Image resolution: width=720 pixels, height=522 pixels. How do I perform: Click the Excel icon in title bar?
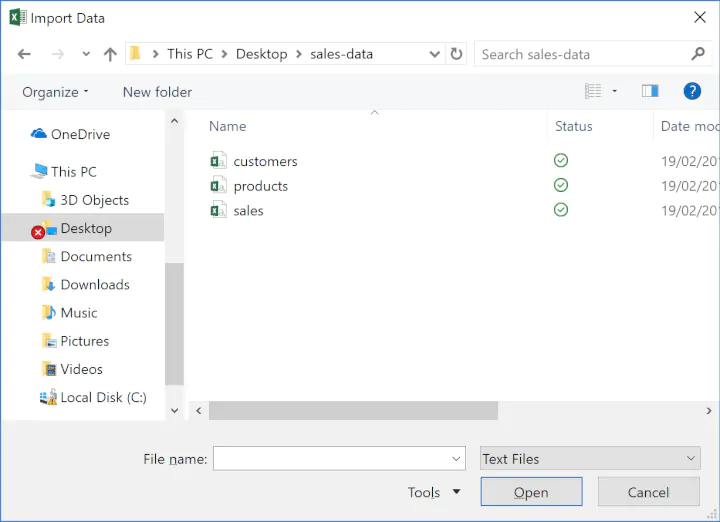(x=17, y=17)
